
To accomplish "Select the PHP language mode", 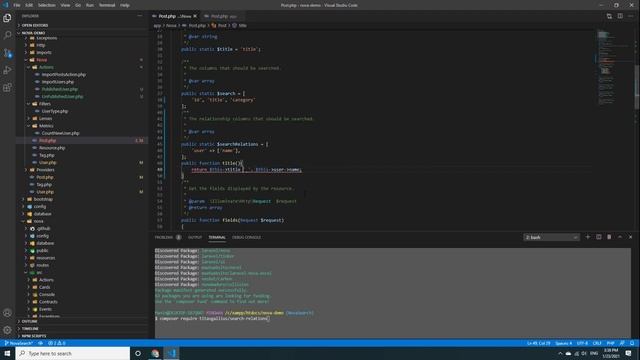I will tap(611, 343).
